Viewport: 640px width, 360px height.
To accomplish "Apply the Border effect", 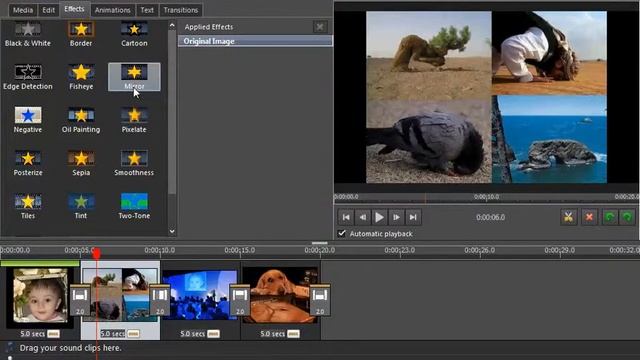I will coord(81,34).
